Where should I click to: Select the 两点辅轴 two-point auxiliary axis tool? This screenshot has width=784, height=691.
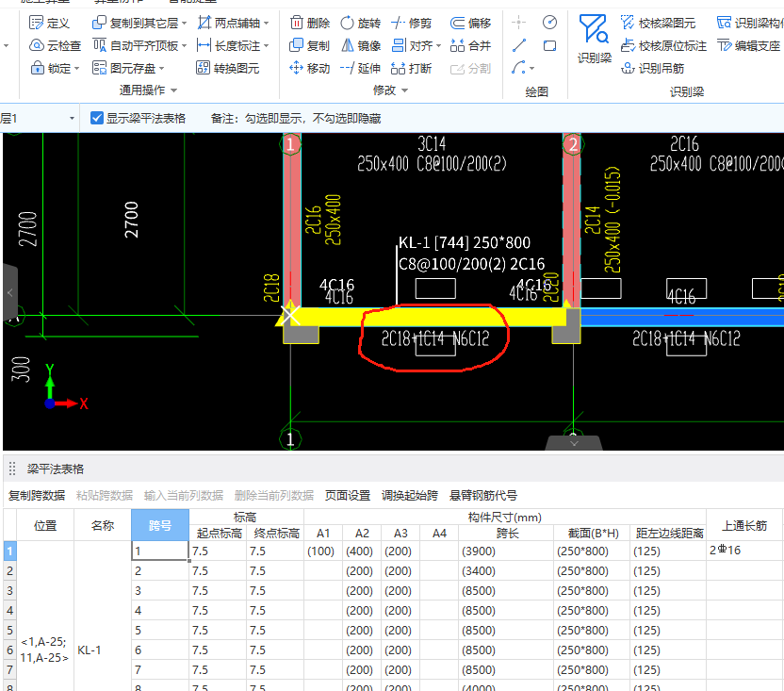[x=229, y=23]
